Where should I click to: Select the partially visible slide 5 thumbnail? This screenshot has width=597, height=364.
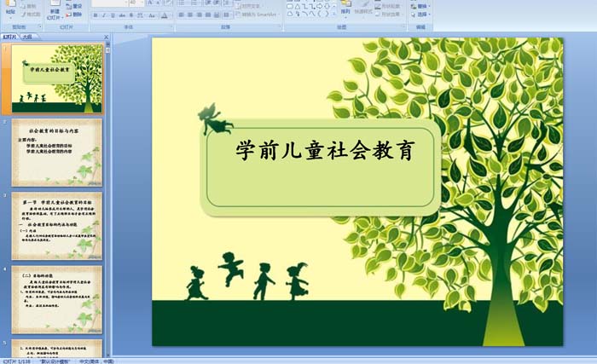click(x=57, y=348)
